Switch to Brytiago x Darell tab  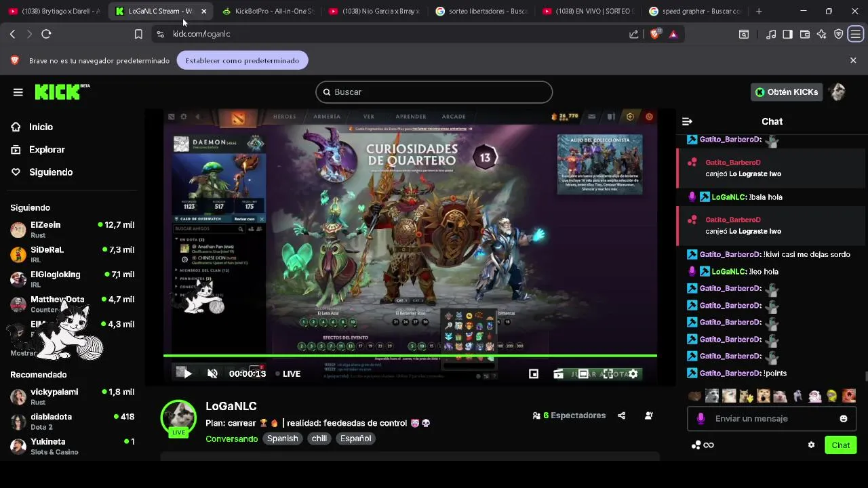tap(54, 11)
